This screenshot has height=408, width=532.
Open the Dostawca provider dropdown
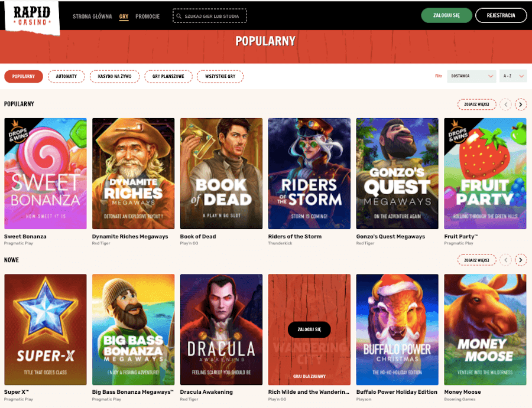[x=471, y=76]
